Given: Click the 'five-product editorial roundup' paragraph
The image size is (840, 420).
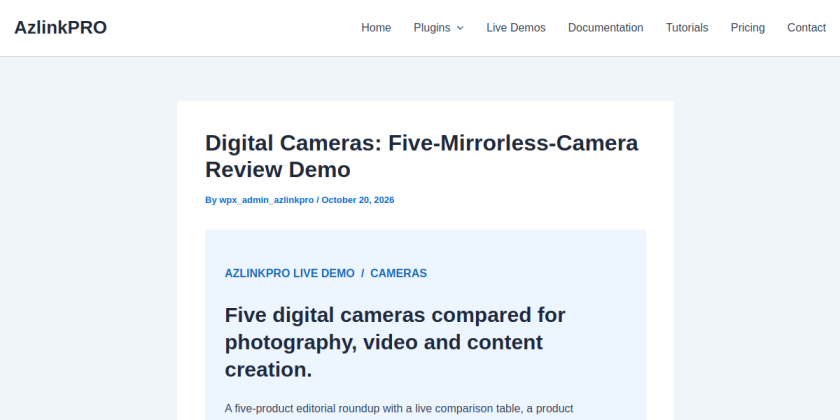Looking at the screenshot, I should (399, 409).
